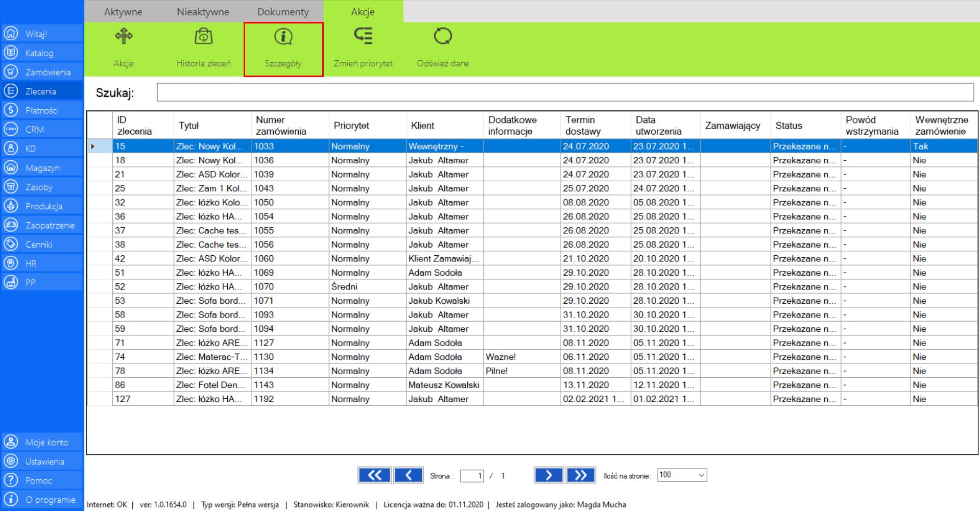
Task: Switch to the Nieaktywne tab
Action: (203, 12)
